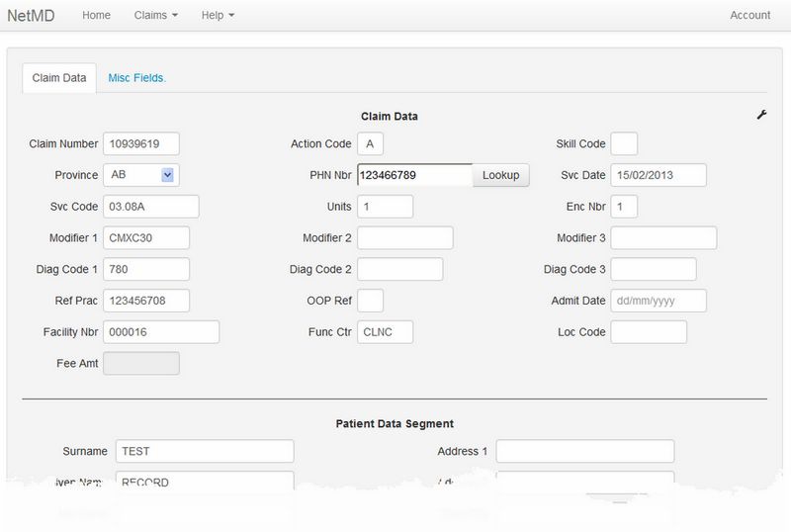791x532 pixels.
Task: Focus the Modifier 2 text box
Action: [x=404, y=238]
